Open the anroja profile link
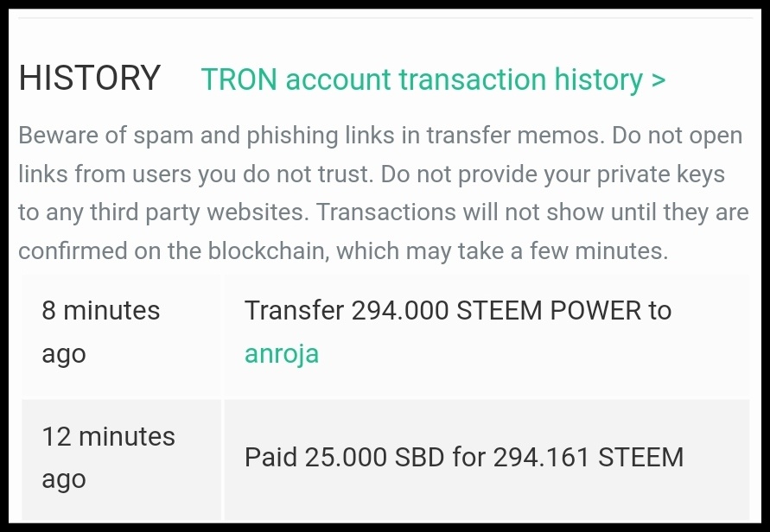The image size is (770, 532). tap(282, 353)
